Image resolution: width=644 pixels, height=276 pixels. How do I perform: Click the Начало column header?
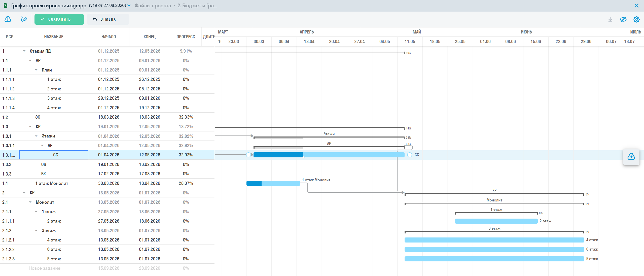109,37
